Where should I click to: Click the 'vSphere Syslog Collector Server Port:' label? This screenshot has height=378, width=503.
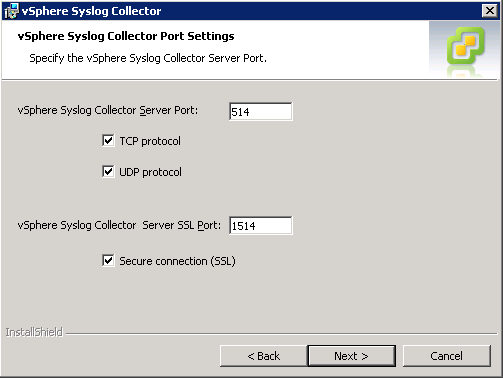[x=108, y=110]
